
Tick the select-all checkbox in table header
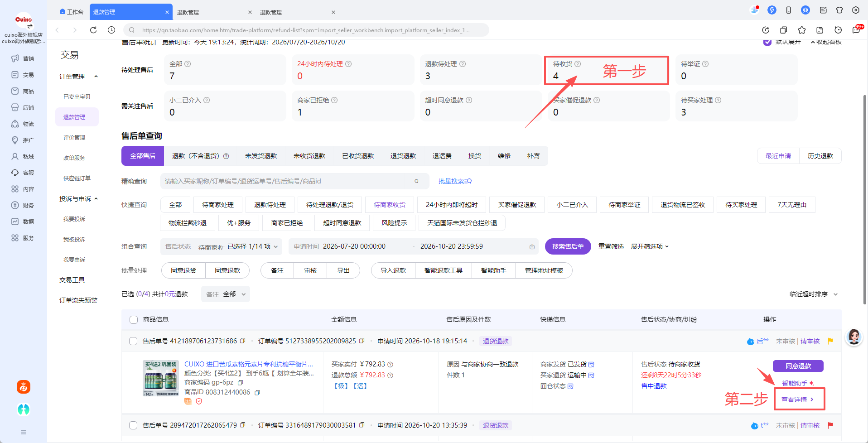pos(134,320)
